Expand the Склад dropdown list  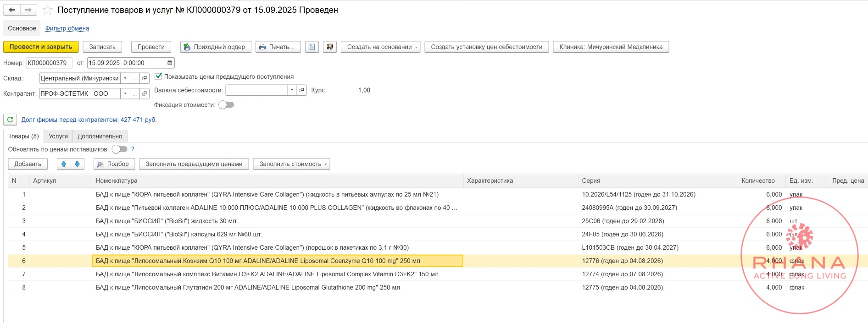coord(125,78)
